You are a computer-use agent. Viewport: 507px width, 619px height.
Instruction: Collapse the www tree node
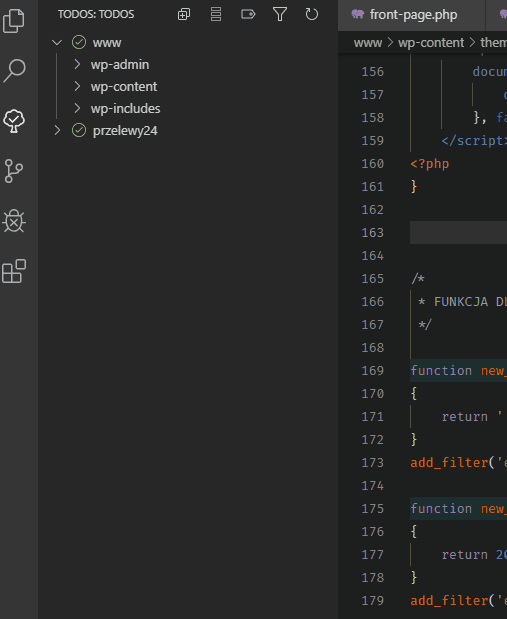[x=57, y=42]
